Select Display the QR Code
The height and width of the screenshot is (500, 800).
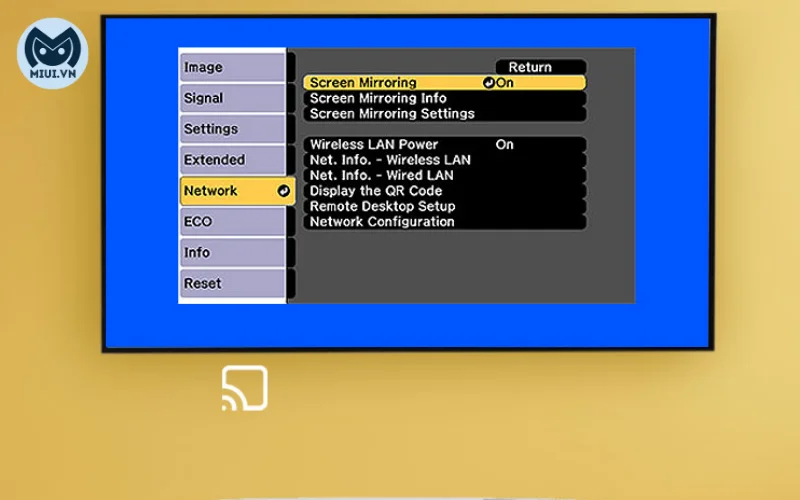tap(444, 191)
